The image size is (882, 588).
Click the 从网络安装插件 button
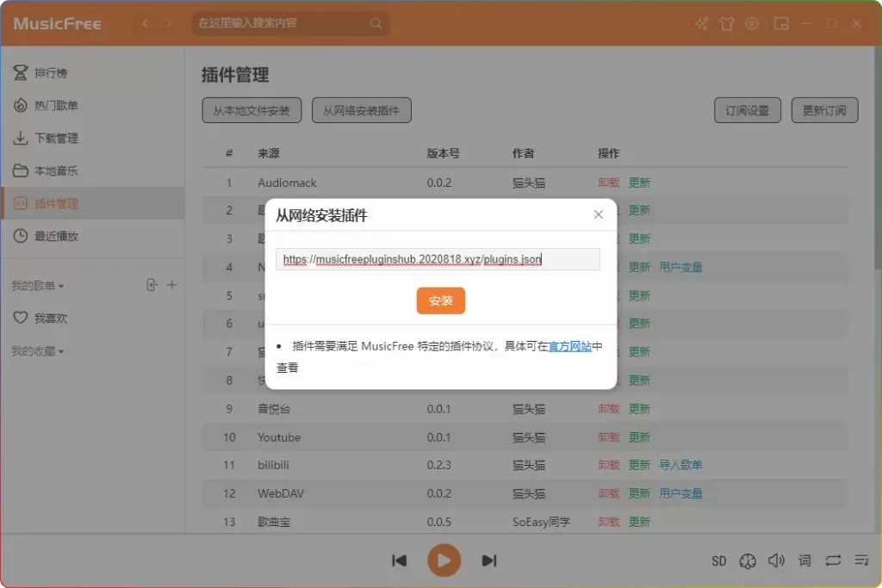[x=361, y=110]
